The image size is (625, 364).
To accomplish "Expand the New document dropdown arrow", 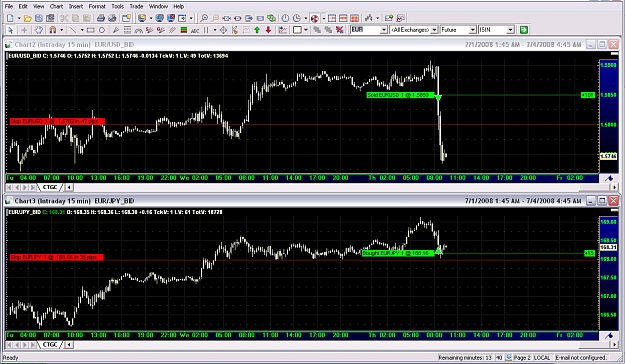I will click(x=19, y=18).
